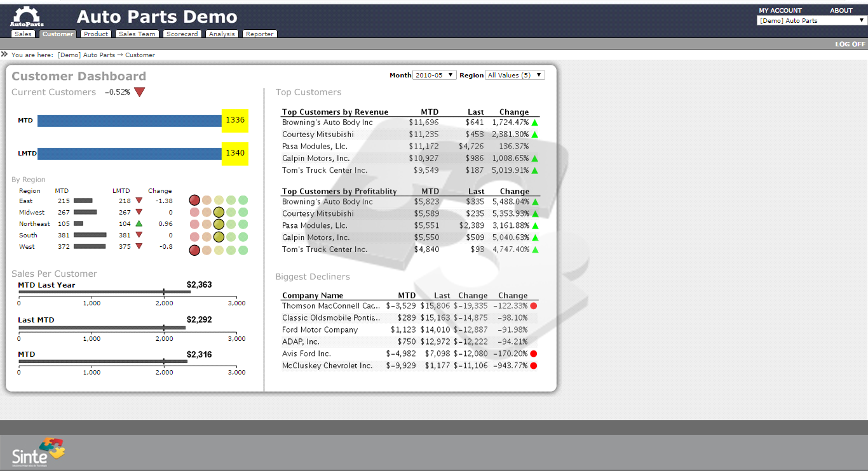The image size is (868, 471).
Task: Click the MTD Last Year $2,363 bar
Action: 105,292
